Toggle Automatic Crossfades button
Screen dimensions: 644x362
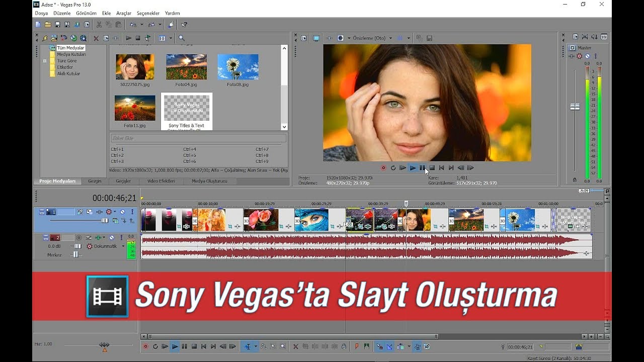pos(389,346)
